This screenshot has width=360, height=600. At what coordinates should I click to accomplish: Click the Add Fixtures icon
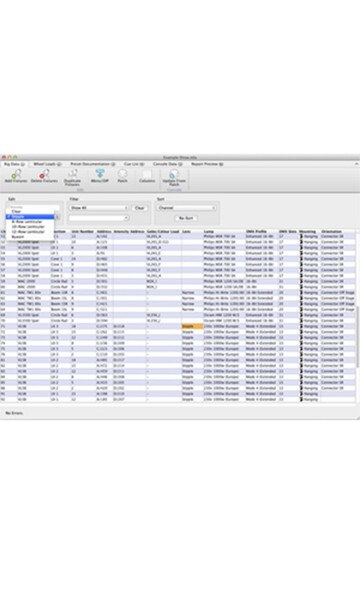tap(16, 174)
